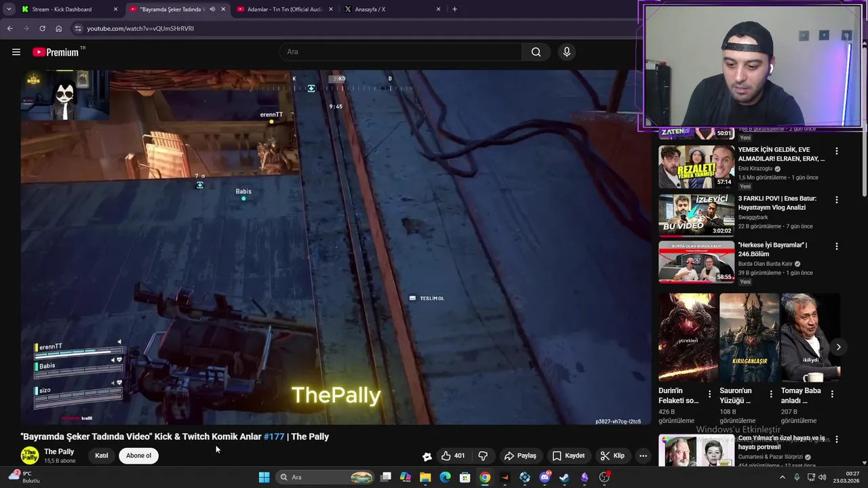Open volume control in system tray
This screenshot has width=868, height=488.
823,477
